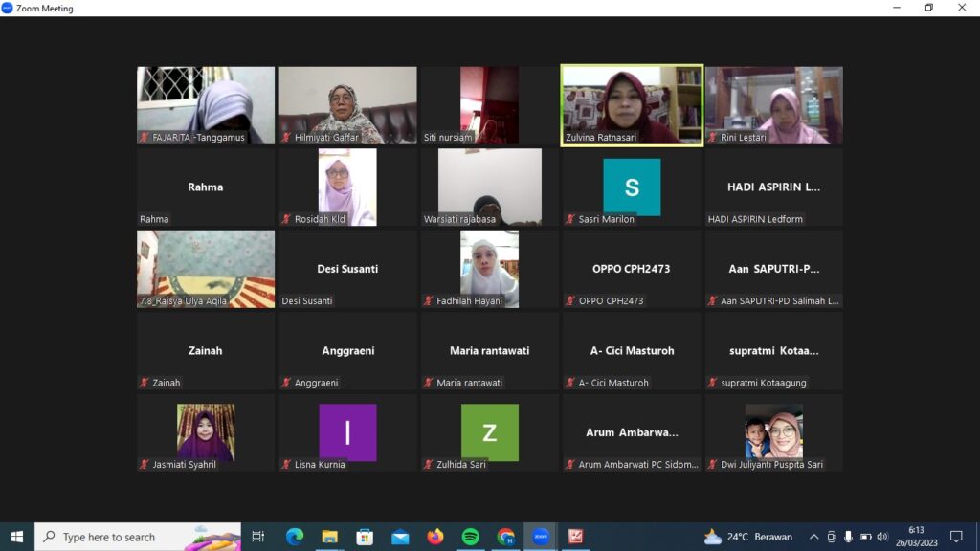Viewport: 980px width, 551px height.
Task: Select the Sasri Marilon participant tile
Action: (x=632, y=187)
